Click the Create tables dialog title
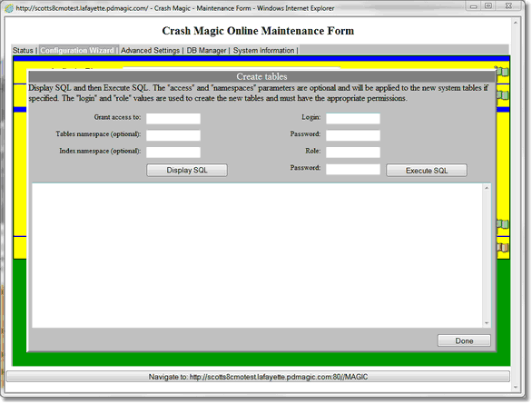Image resolution: width=532 pixels, height=404 pixels. coord(261,76)
